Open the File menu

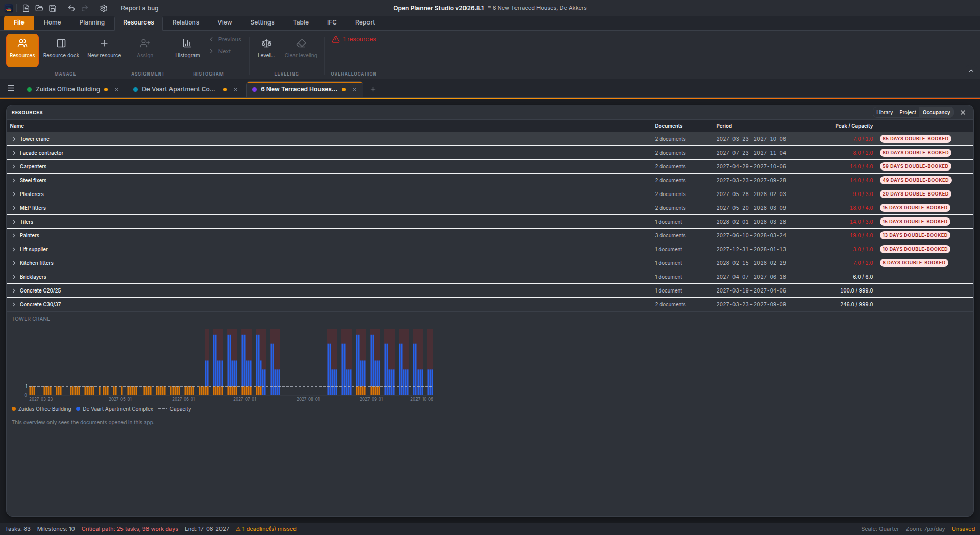19,22
